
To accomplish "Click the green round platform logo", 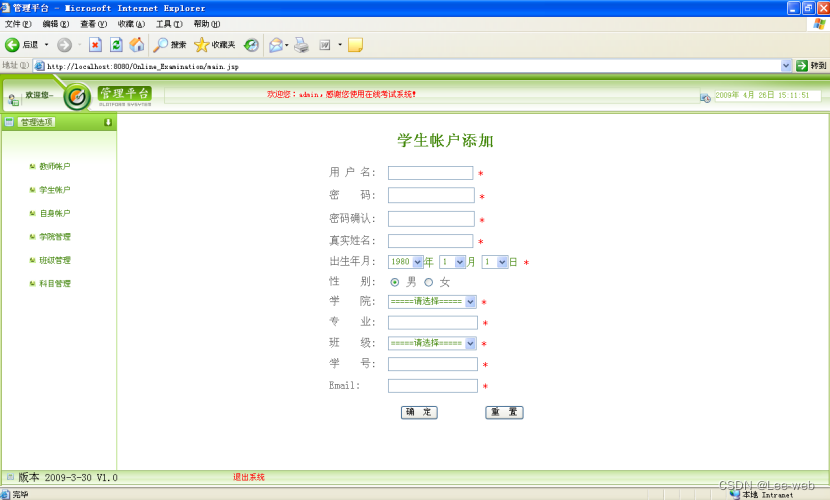I will pos(77,97).
